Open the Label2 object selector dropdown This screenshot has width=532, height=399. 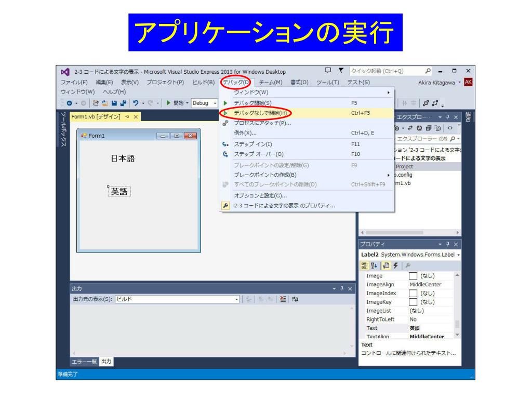coord(458,255)
